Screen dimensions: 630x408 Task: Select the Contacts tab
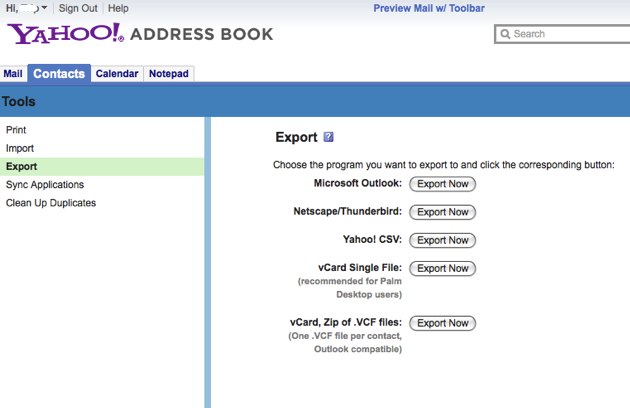pos(59,74)
